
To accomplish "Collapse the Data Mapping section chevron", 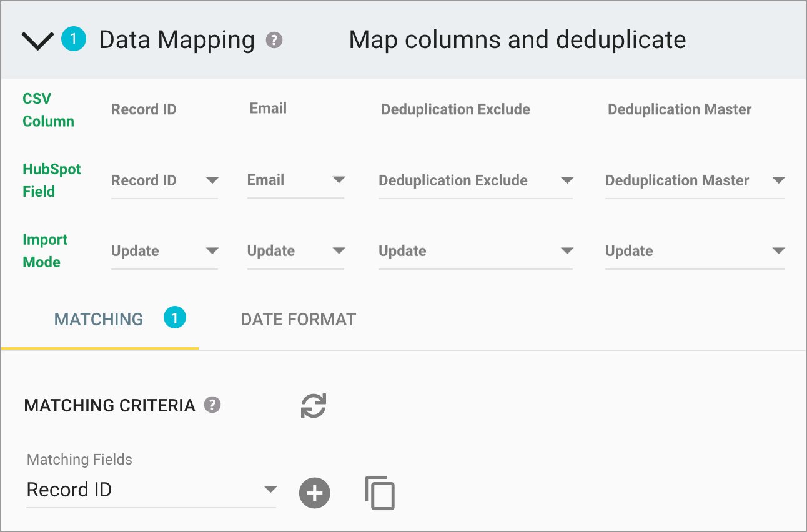I will (37, 39).
